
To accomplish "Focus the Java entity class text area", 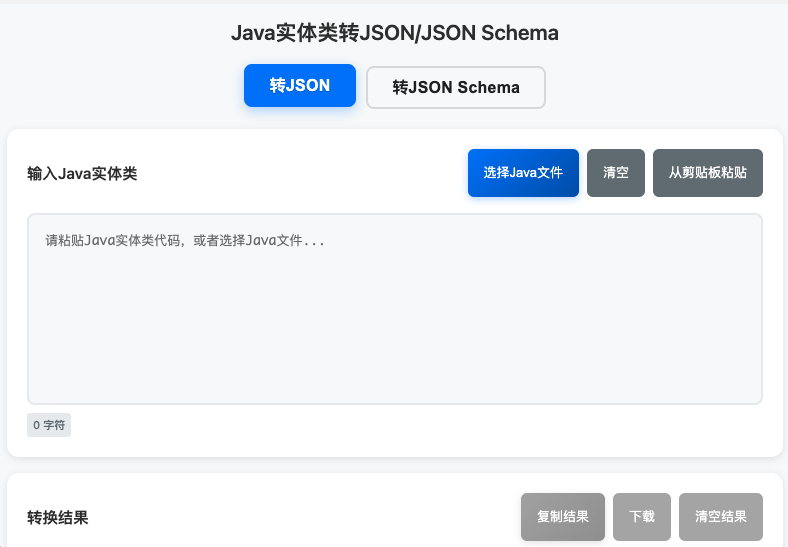I will (x=395, y=309).
